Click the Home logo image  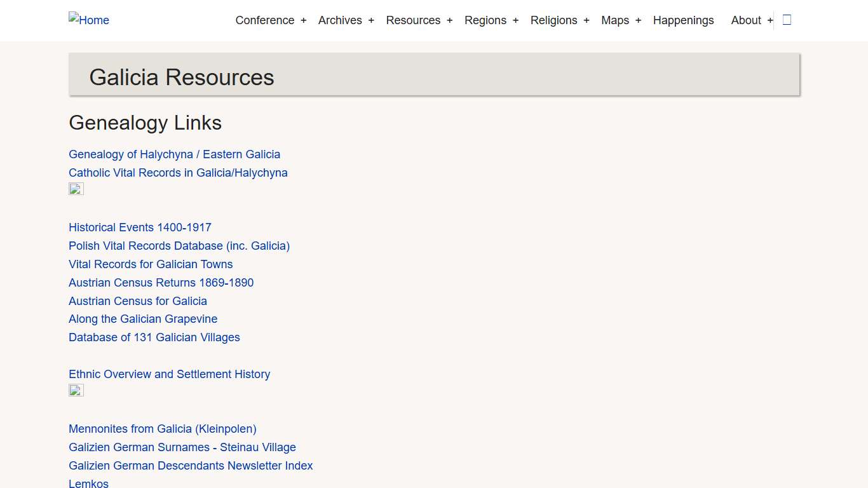click(x=88, y=20)
